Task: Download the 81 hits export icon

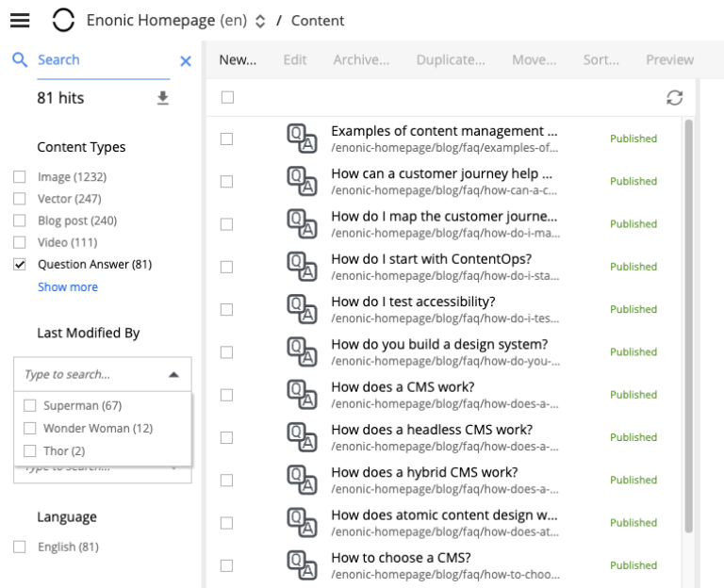Action: (x=162, y=97)
